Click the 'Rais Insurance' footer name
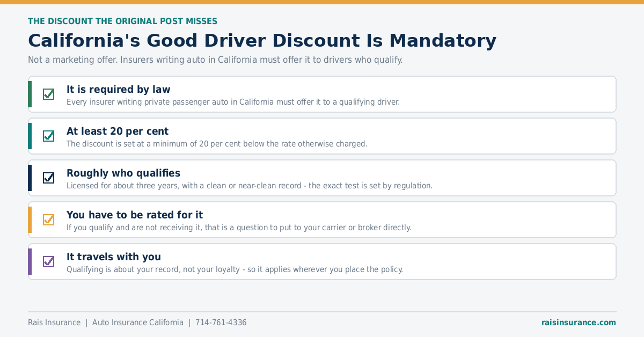Image resolution: width=644 pixels, height=337 pixels. tap(54, 323)
